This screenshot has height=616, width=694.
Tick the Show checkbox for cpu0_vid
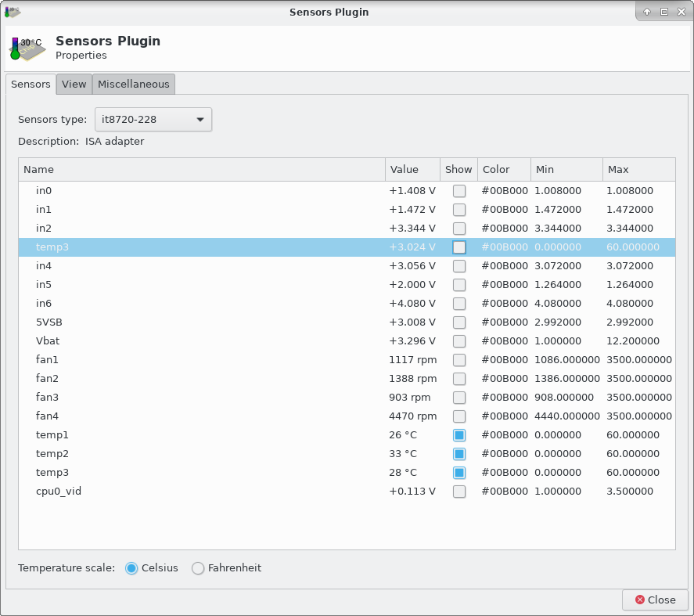tap(459, 492)
